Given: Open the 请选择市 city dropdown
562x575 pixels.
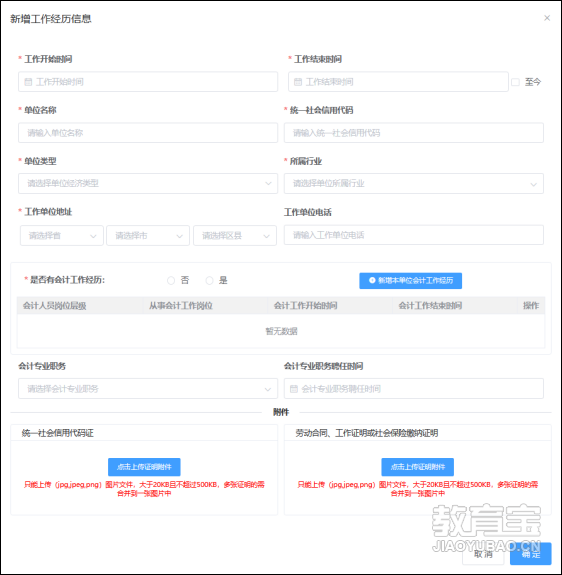Looking at the screenshot, I should (x=148, y=235).
